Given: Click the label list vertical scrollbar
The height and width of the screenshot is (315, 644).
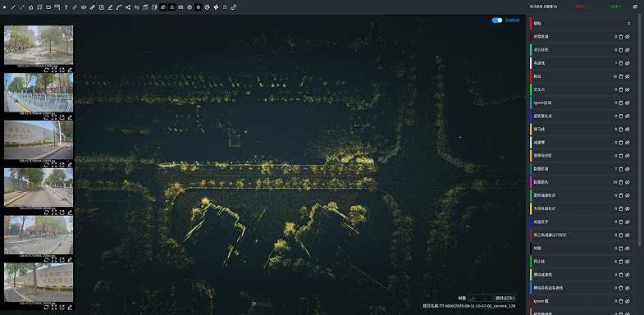Looking at the screenshot, I should click(x=639, y=130).
